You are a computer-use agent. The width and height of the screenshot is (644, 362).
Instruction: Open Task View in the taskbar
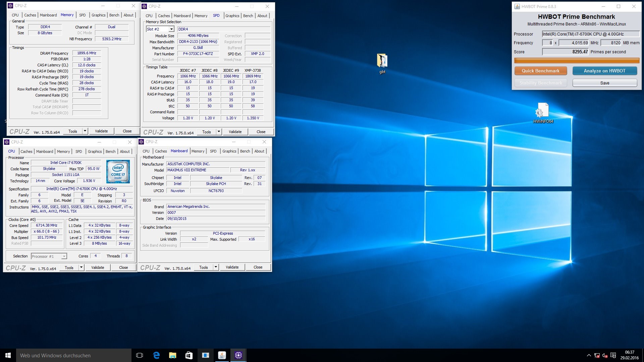[140, 355]
